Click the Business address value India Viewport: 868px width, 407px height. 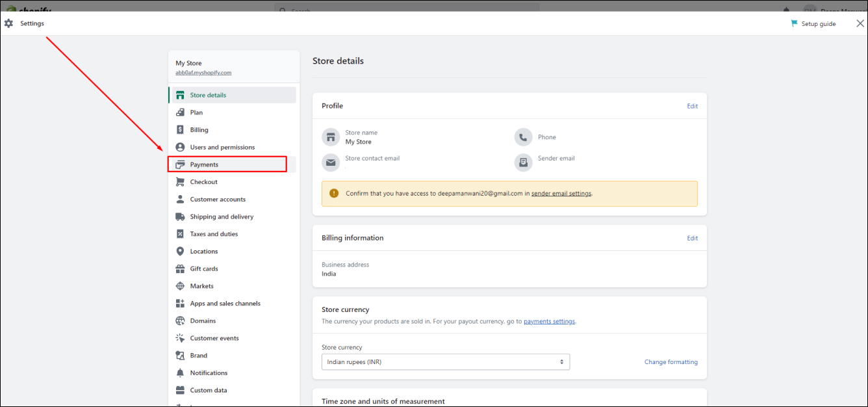coord(329,274)
